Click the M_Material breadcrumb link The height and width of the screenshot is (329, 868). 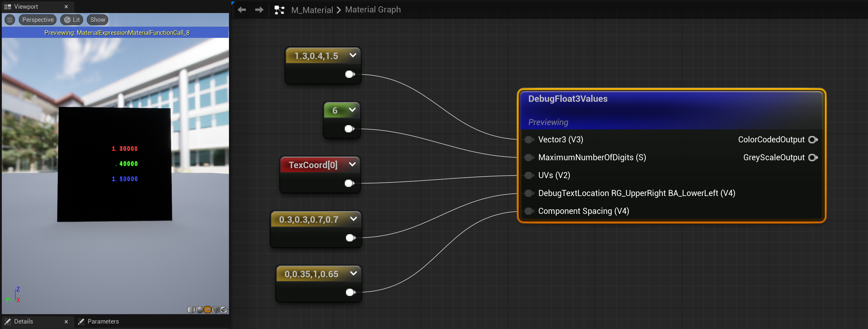[x=312, y=10]
